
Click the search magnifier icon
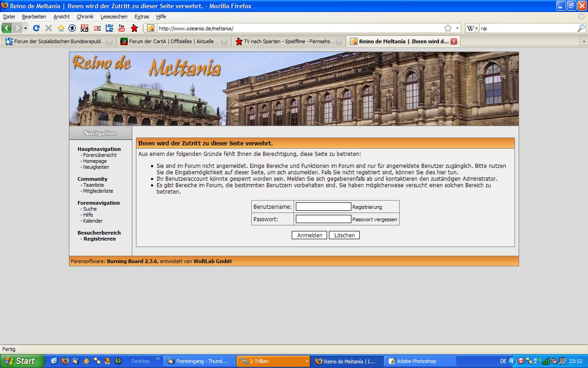tap(581, 28)
